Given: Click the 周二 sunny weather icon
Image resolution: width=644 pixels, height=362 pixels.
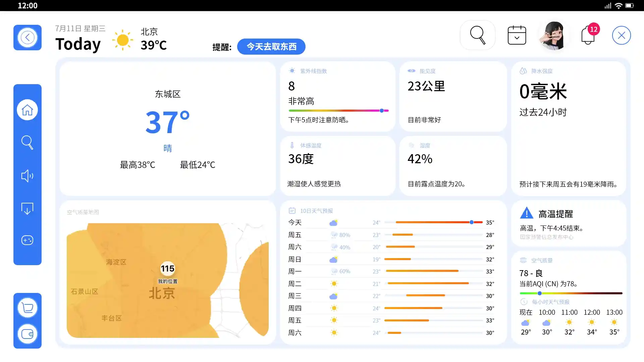Looking at the screenshot, I should point(334,284).
